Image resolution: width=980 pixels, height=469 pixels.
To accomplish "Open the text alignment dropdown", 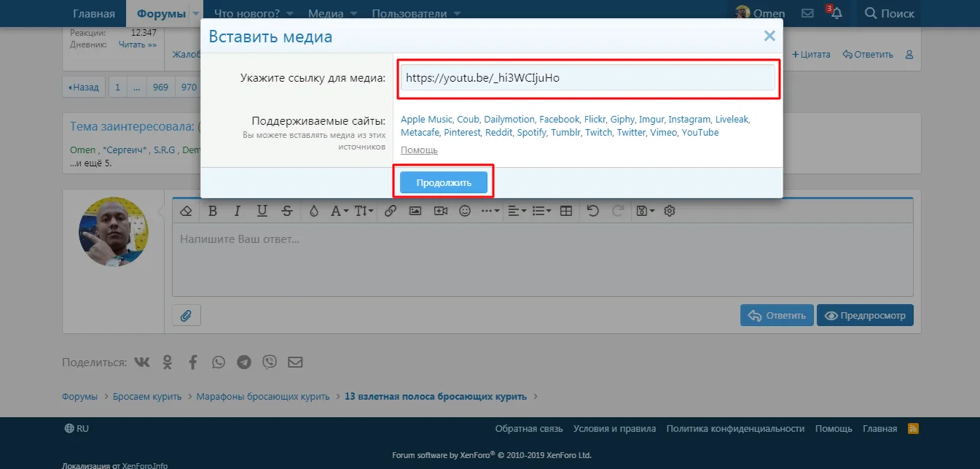I will pos(516,211).
